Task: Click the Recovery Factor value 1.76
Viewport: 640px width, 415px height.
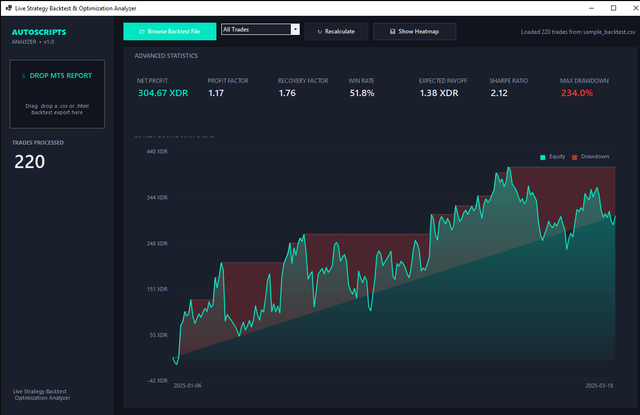Action: 287,93
